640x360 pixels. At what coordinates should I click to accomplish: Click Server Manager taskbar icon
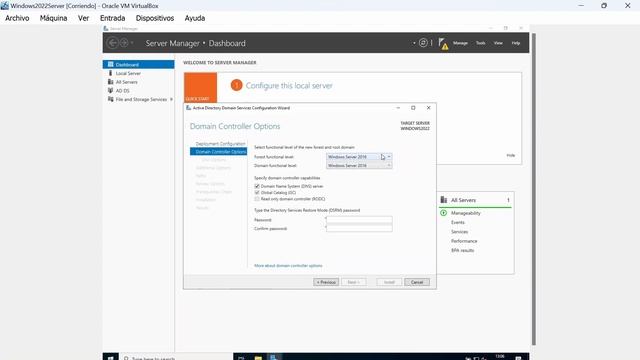pyautogui.click(x=274, y=357)
